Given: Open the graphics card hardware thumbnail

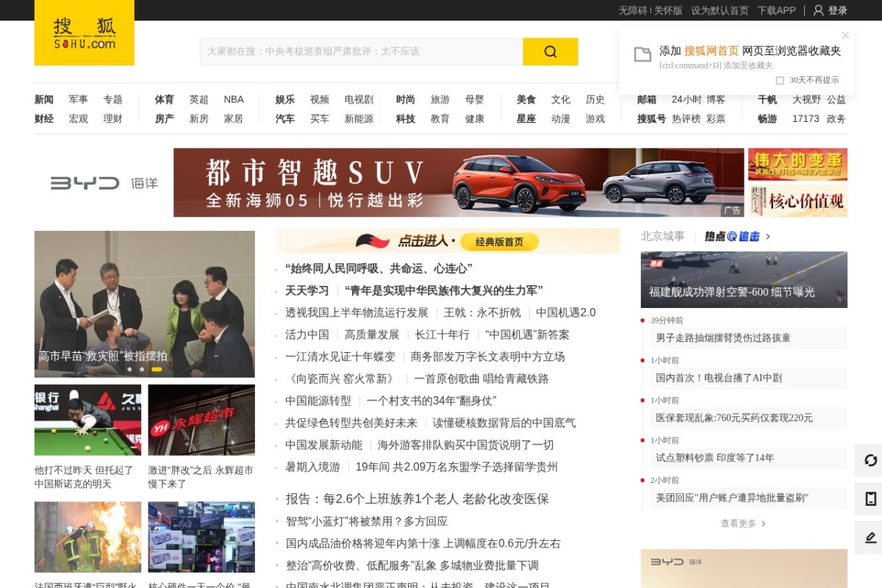Looking at the screenshot, I should [201, 537].
